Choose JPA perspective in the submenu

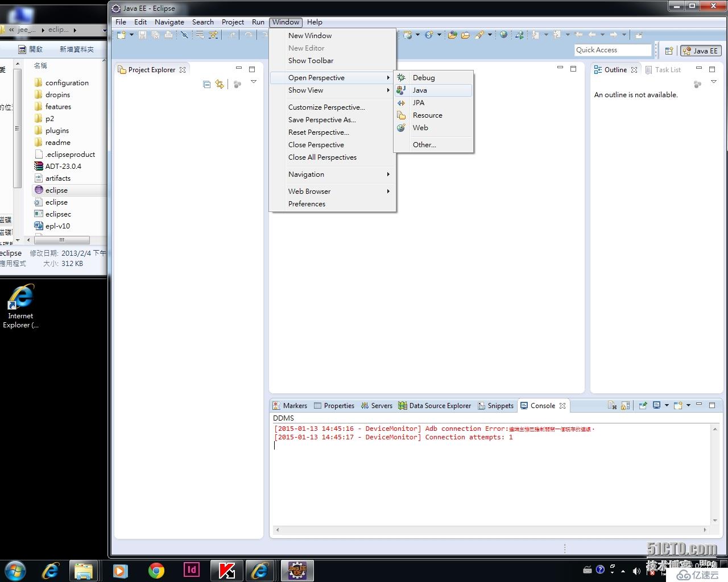tap(433, 103)
